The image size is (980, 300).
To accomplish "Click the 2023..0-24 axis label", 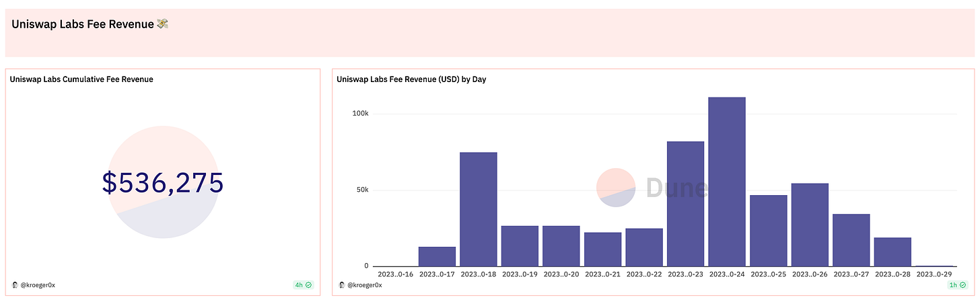I will coord(727,274).
